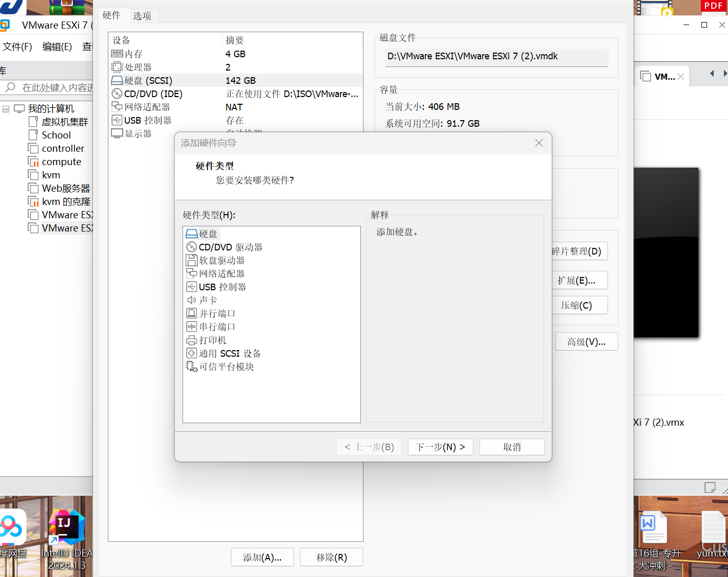This screenshot has height=577, width=728.
Task: Select 并行端口 parallel port icon
Action: 192,313
